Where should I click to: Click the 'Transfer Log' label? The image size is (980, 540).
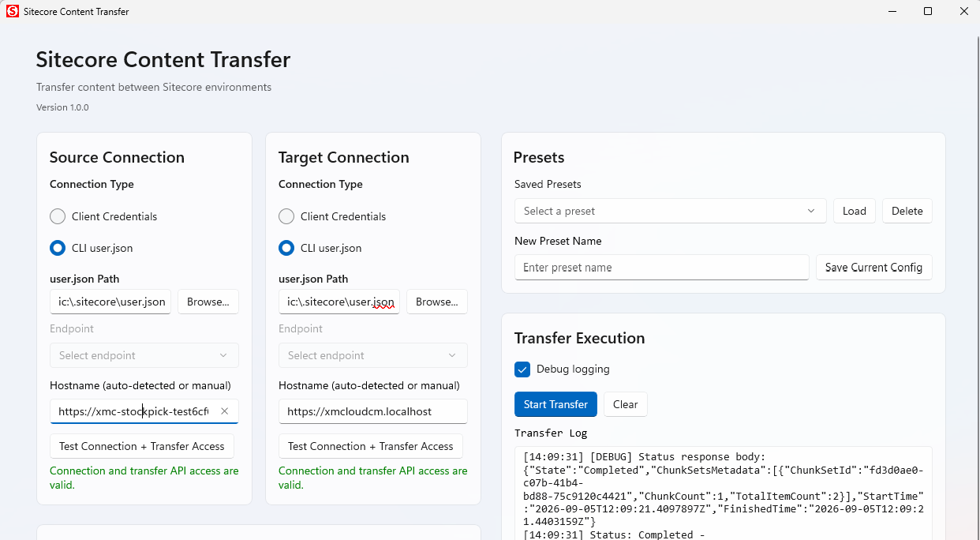[x=551, y=433]
